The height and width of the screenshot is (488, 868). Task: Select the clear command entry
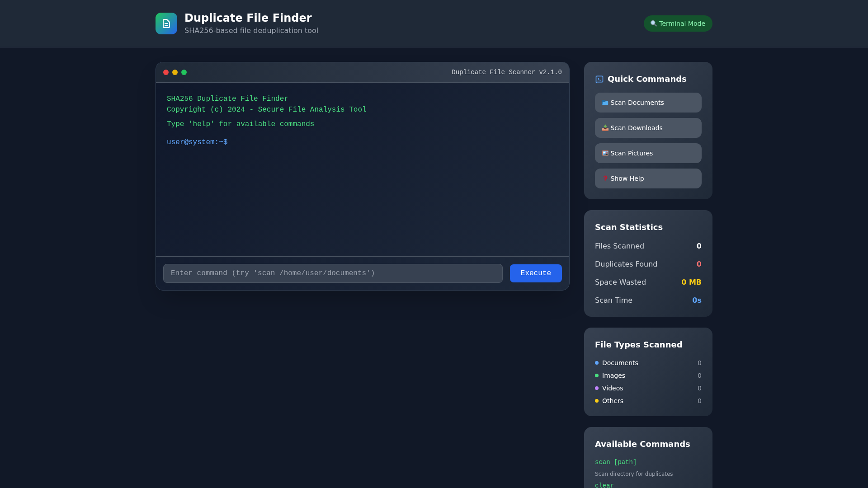pos(604,485)
